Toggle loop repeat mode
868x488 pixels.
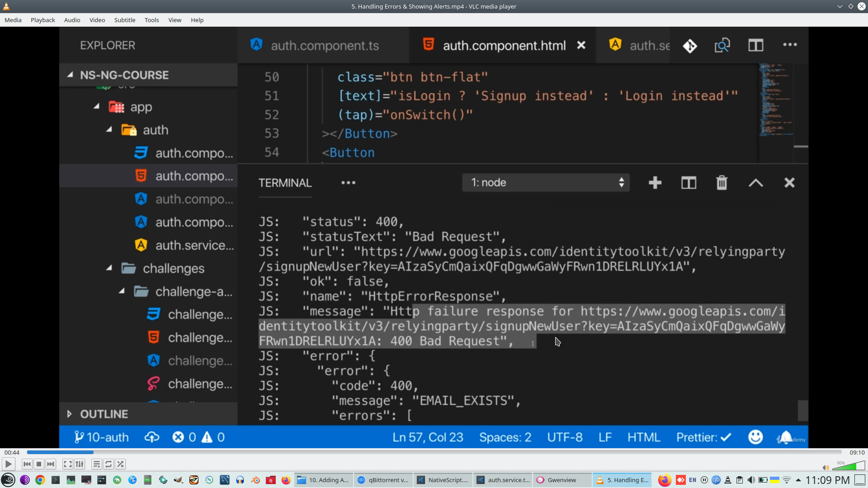pos(108,464)
